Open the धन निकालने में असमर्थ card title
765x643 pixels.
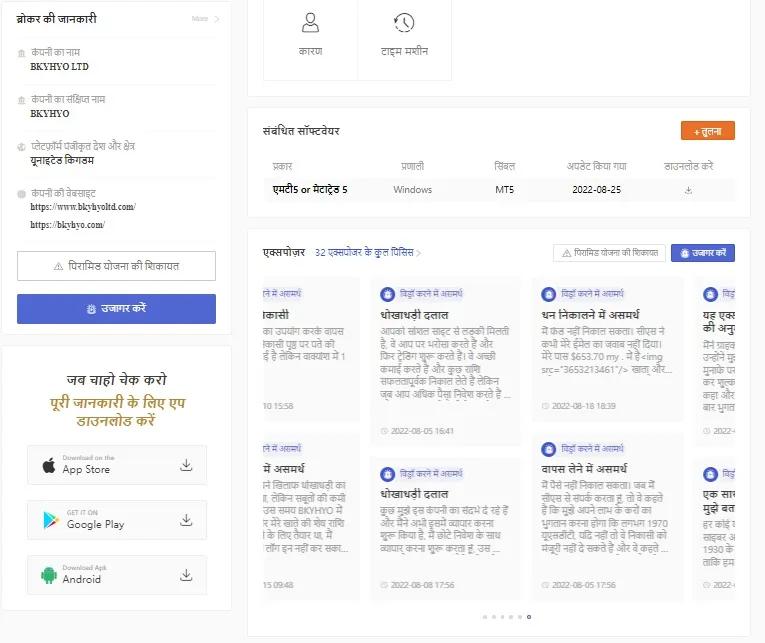[590, 315]
